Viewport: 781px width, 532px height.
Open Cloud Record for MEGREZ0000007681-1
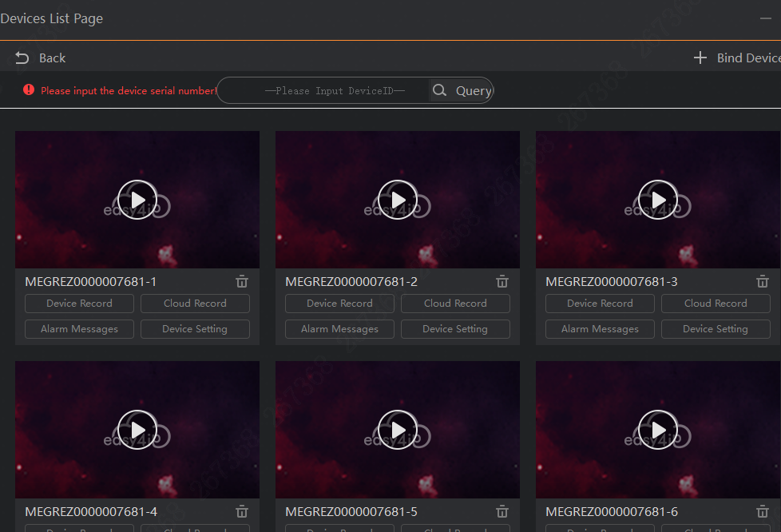click(195, 304)
